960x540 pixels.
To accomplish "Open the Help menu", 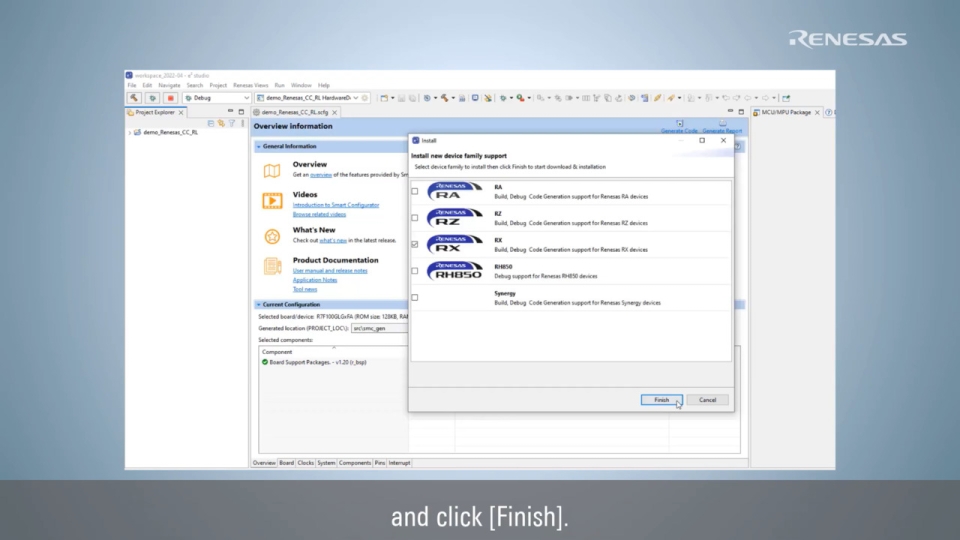I will [x=324, y=86].
